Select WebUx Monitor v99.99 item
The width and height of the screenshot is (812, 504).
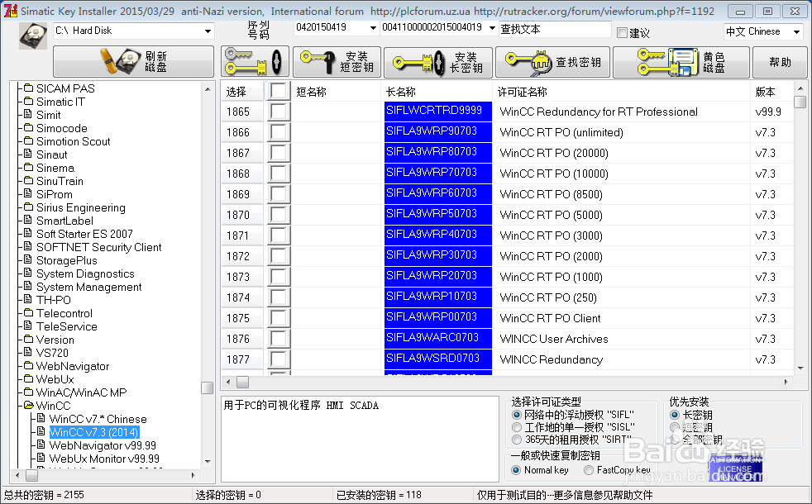click(x=104, y=459)
